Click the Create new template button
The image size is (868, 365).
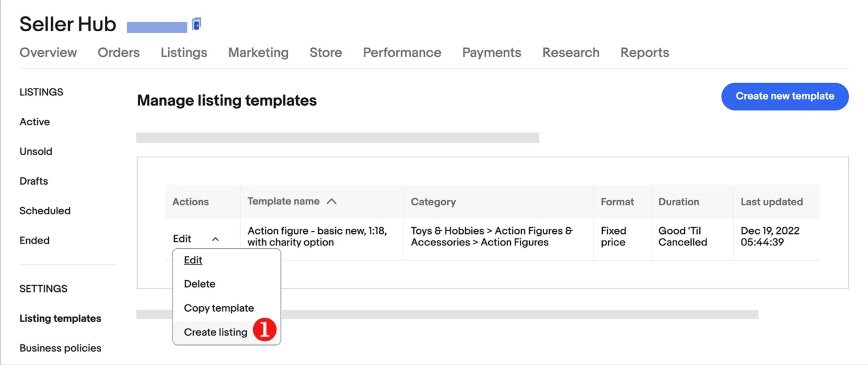(x=785, y=97)
